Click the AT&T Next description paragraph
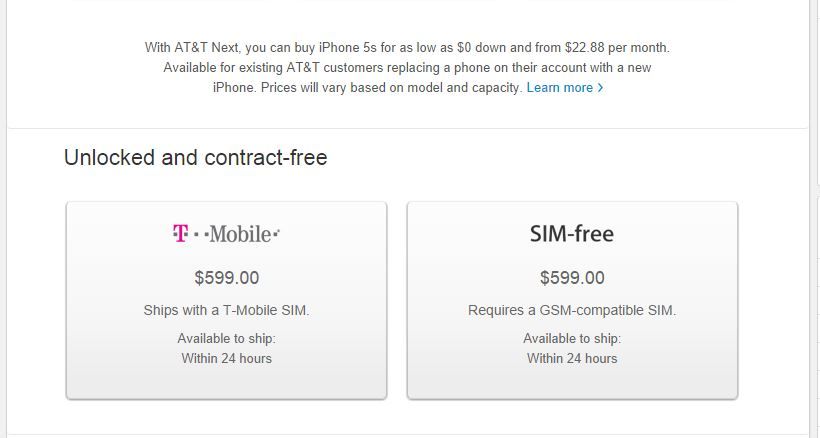Screen dimensions: 820x438 (407, 67)
